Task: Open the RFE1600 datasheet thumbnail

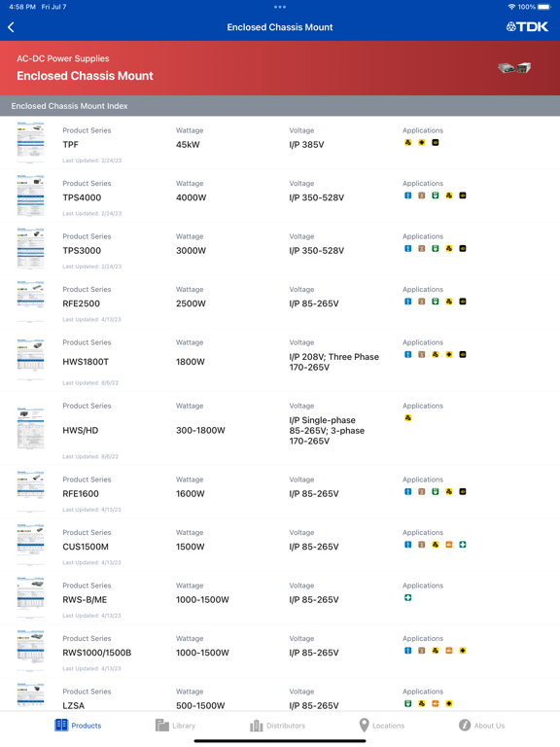Action: 30,491
